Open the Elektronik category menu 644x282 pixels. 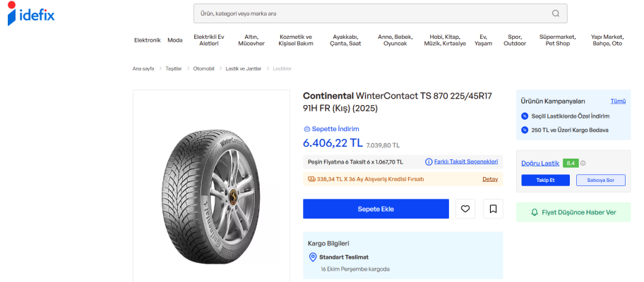point(148,40)
